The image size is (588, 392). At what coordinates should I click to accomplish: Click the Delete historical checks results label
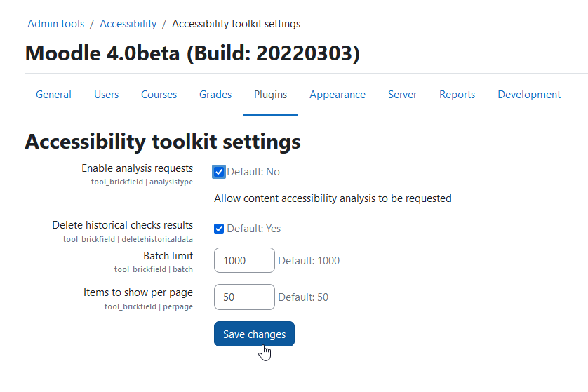click(x=123, y=225)
